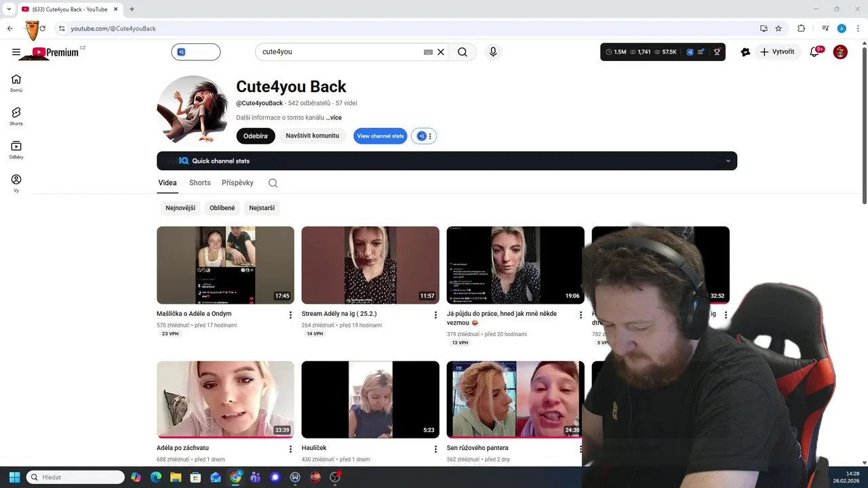Play the Mašlička o Adéle a Ondym thumbnail
868x488 pixels.
225,265
